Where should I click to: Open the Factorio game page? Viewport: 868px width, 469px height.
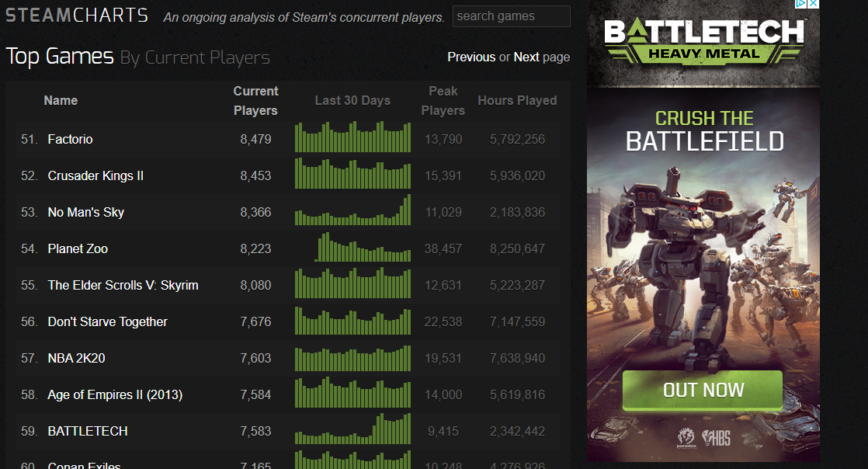click(x=70, y=139)
